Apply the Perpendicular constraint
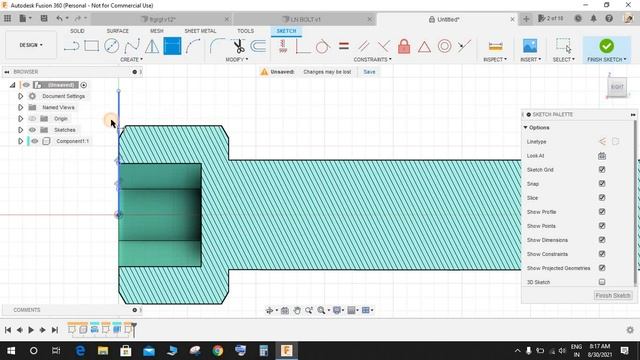Viewport: 640px width, 360px height. (383, 46)
